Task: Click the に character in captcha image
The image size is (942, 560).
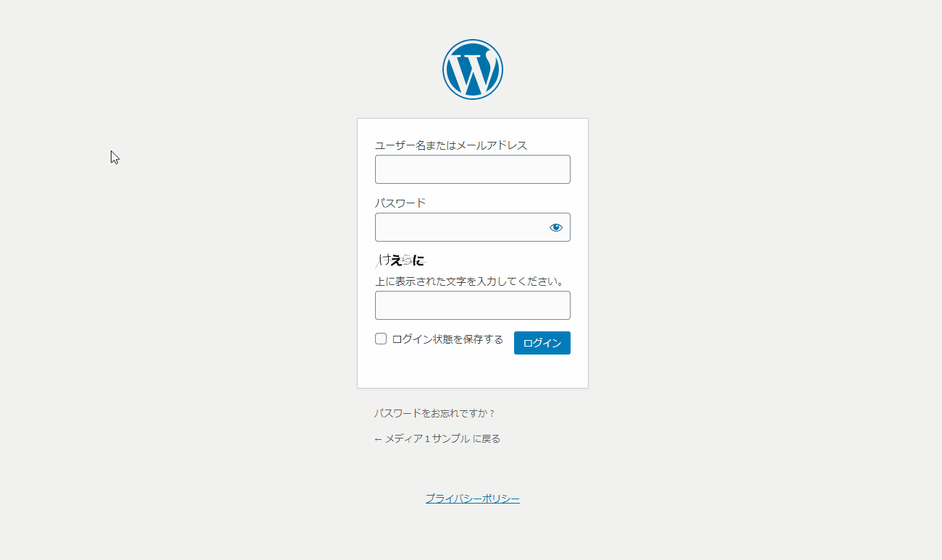Action: (419, 260)
